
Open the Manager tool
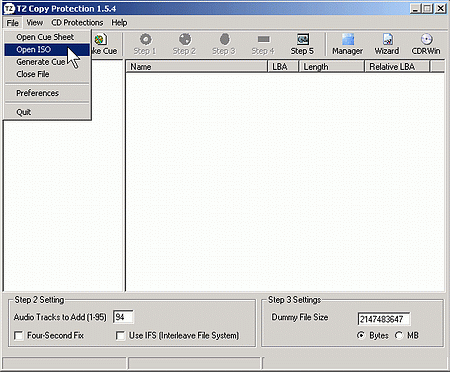tap(347, 44)
